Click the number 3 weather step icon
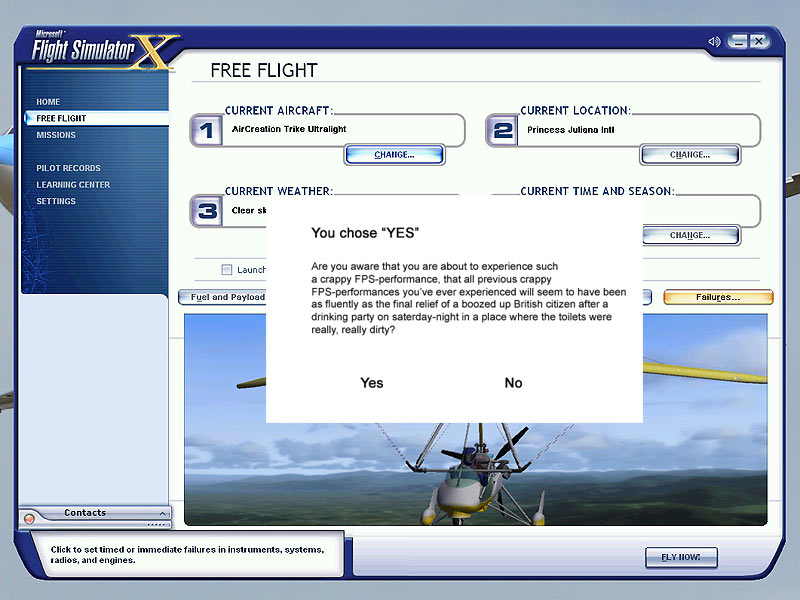This screenshot has width=800, height=600. tap(206, 211)
